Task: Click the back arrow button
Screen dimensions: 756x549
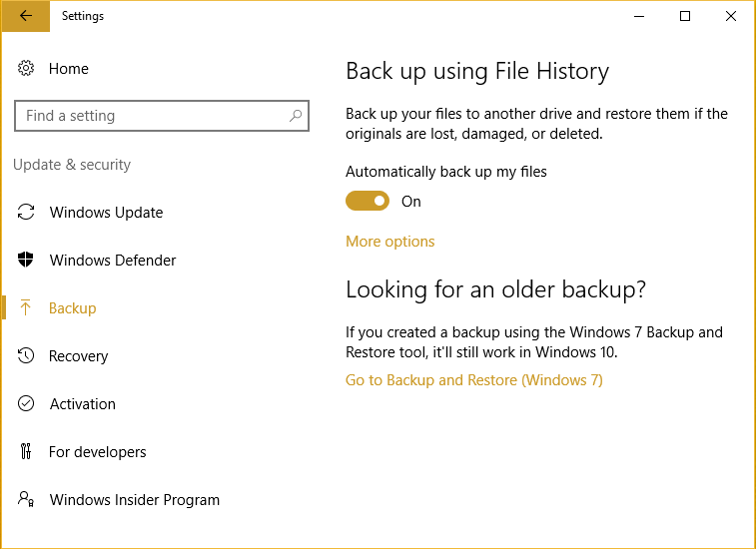Action: click(x=26, y=16)
